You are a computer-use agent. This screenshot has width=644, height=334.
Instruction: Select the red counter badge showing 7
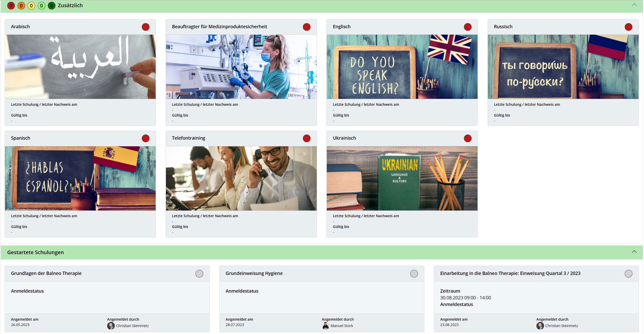[11, 6]
